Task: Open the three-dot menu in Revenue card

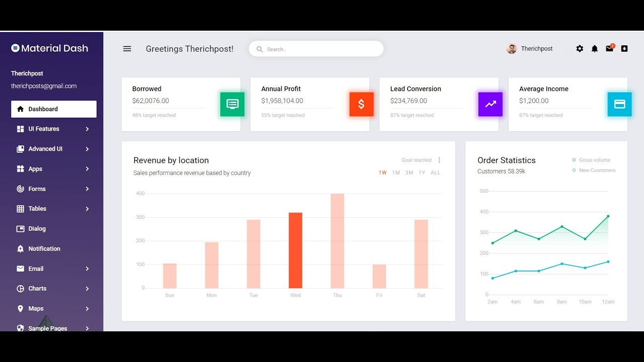Action: [439, 160]
